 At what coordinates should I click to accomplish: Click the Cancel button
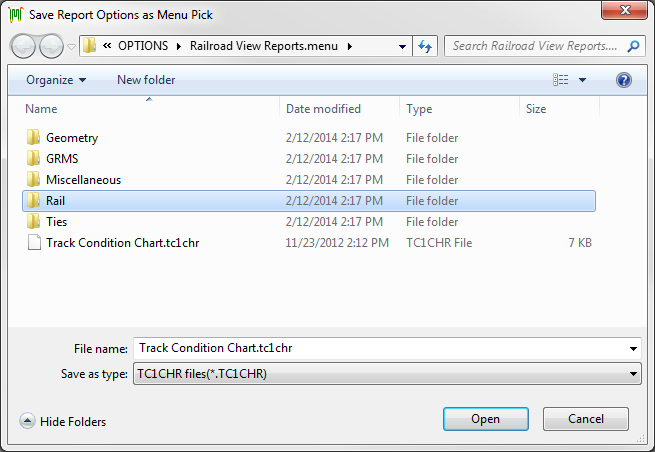click(x=585, y=419)
